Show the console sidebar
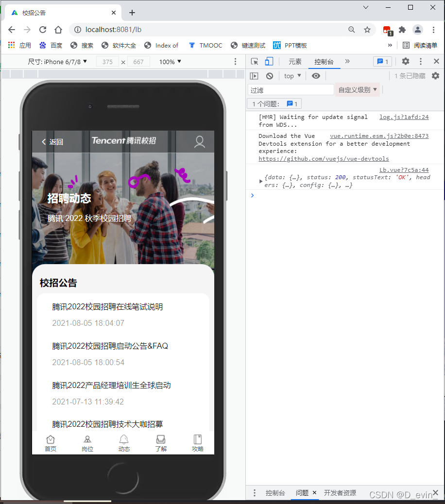Image resolution: width=445 pixels, height=504 pixels. [x=254, y=76]
